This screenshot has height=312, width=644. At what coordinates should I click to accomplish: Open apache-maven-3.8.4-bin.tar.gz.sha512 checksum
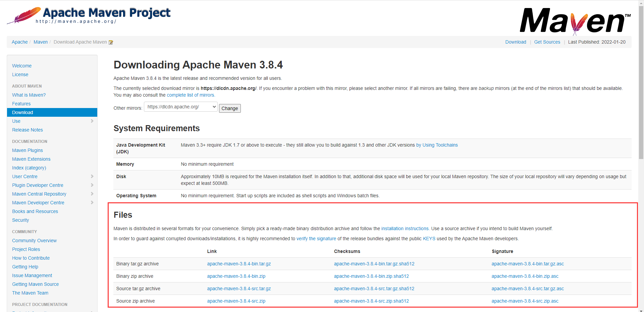[x=374, y=264]
